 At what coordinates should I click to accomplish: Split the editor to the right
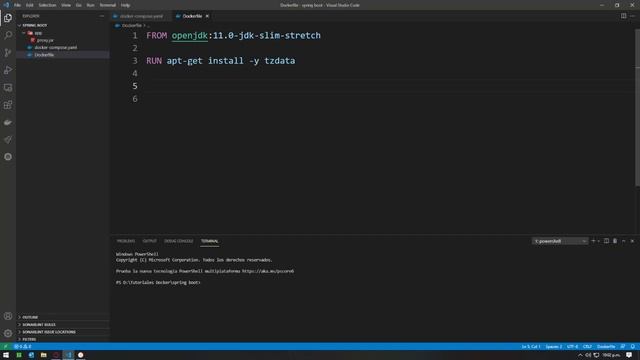pyautogui.click(x=623, y=16)
